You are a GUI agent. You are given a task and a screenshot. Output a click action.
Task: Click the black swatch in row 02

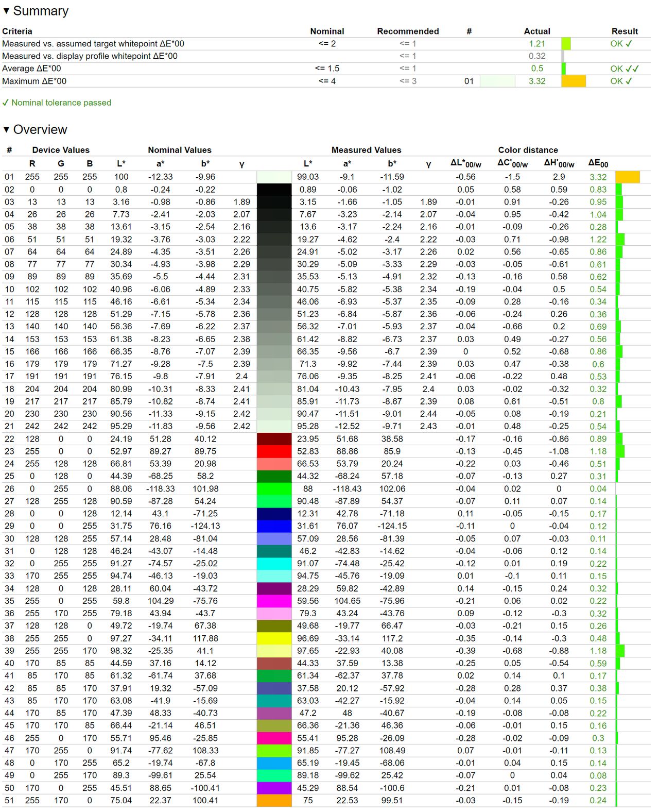tap(274, 190)
